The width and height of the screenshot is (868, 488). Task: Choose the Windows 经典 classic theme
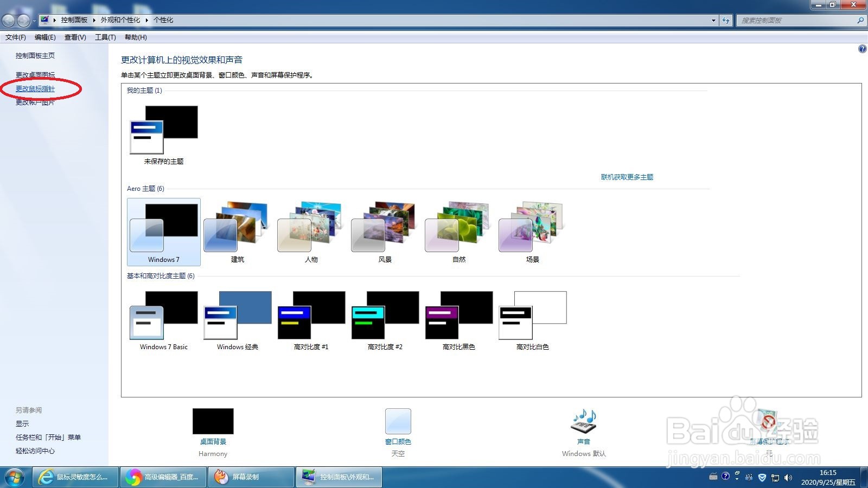237,320
